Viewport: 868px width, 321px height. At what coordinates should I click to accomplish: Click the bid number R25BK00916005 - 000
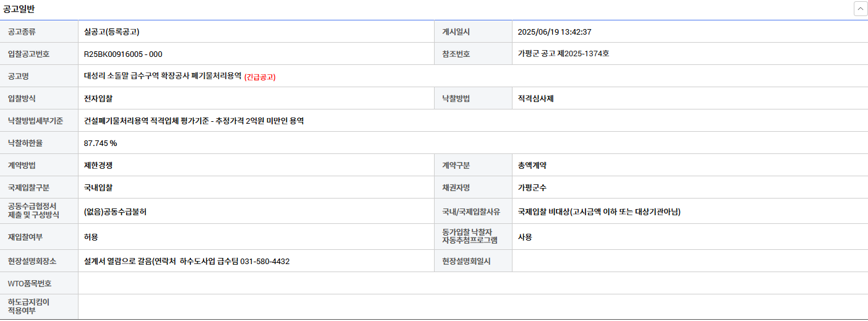coord(123,54)
